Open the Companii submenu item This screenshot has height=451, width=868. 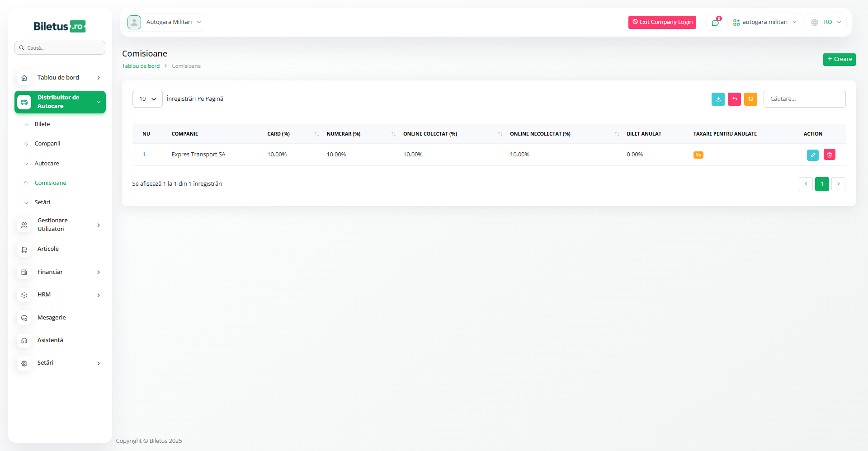(47, 144)
